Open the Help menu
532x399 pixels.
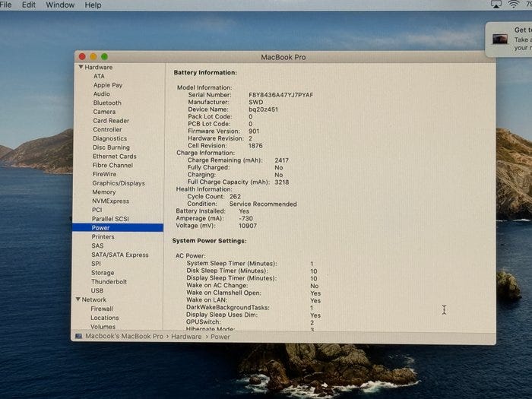point(93,5)
